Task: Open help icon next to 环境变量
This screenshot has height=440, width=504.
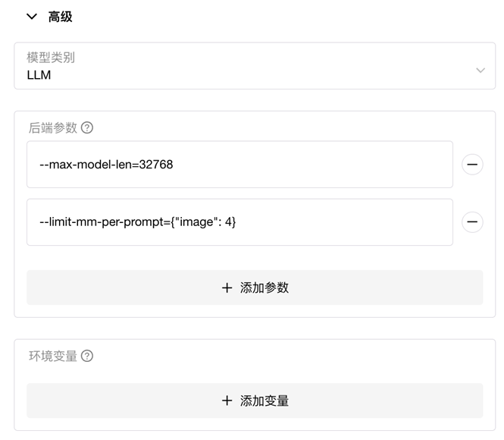Action: (87, 356)
